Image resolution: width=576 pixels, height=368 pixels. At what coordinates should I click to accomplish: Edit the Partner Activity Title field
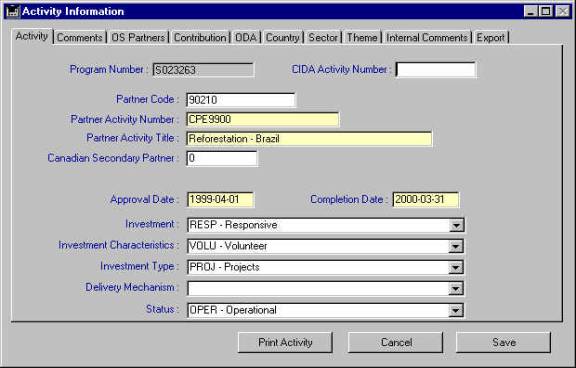coord(309,139)
